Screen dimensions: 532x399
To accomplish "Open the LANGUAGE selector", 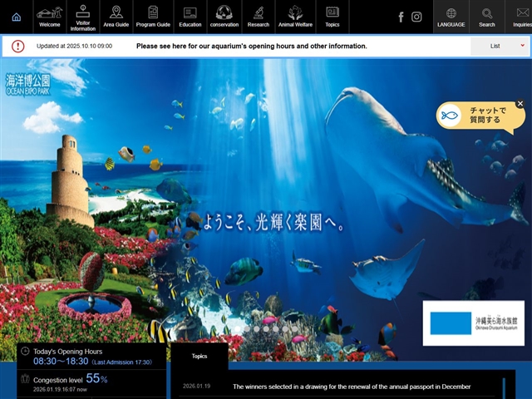I will (x=451, y=17).
